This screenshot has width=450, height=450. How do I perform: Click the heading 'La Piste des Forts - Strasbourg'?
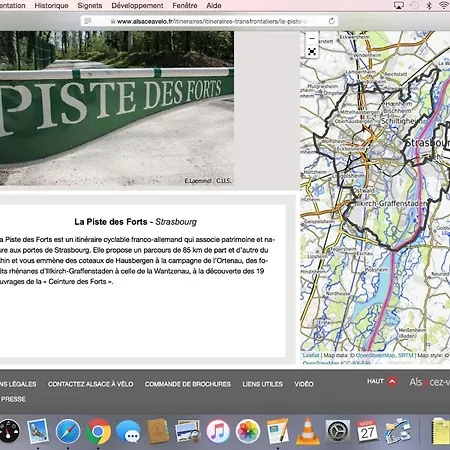click(x=135, y=222)
